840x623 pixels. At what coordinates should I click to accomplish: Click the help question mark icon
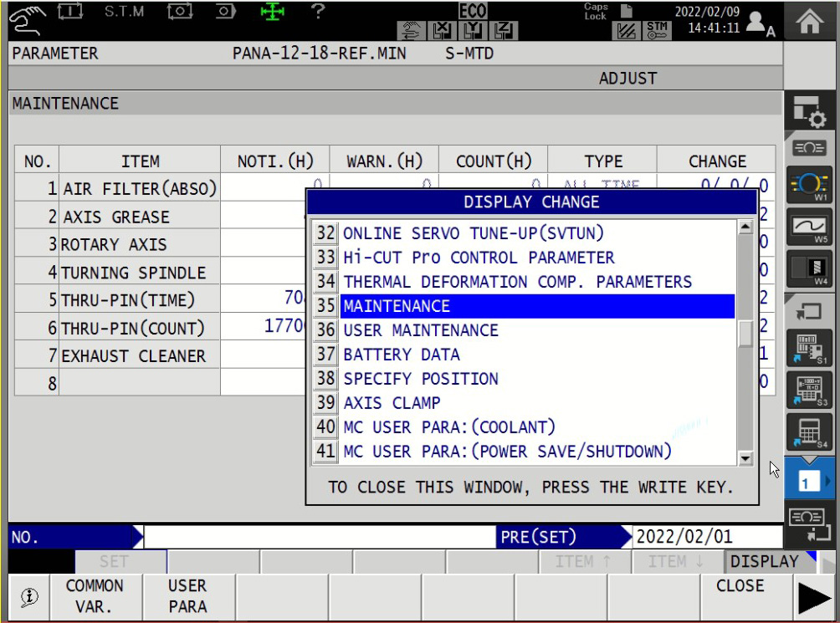click(317, 12)
